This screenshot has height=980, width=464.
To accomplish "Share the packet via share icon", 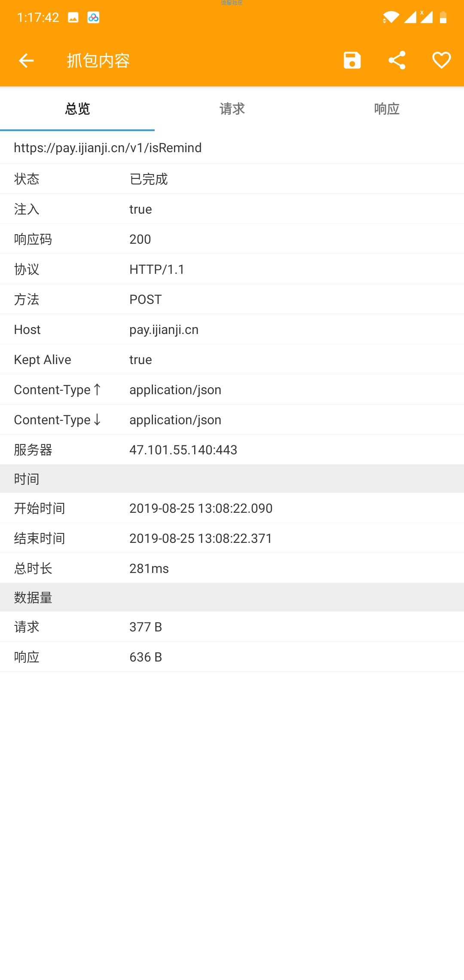I will (x=397, y=60).
